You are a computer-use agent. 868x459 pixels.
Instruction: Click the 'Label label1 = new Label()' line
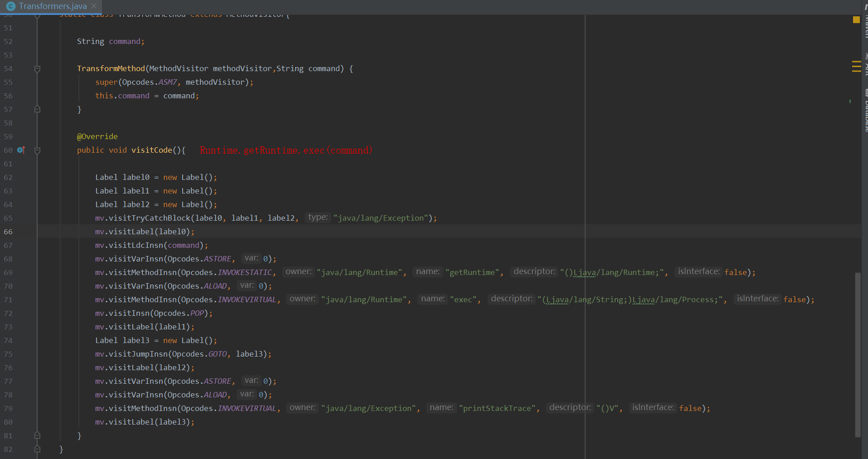(x=156, y=191)
